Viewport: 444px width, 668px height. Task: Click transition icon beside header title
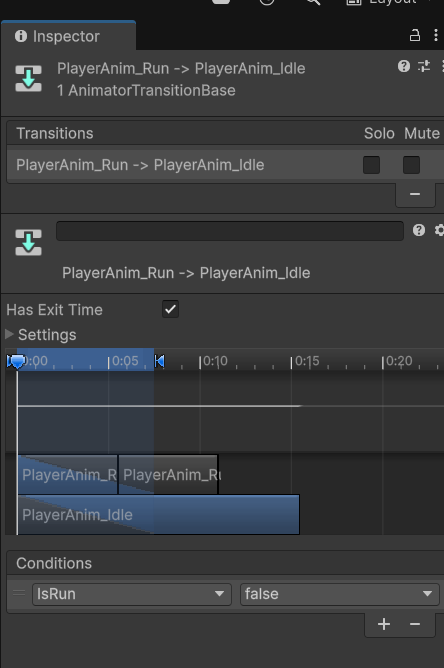[x=29, y=78]
